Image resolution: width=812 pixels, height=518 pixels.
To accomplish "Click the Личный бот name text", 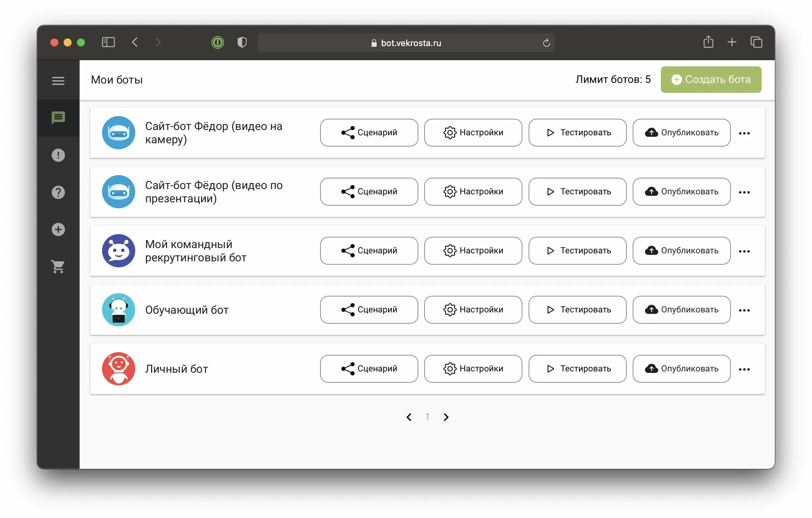I will tap(176, 369).
